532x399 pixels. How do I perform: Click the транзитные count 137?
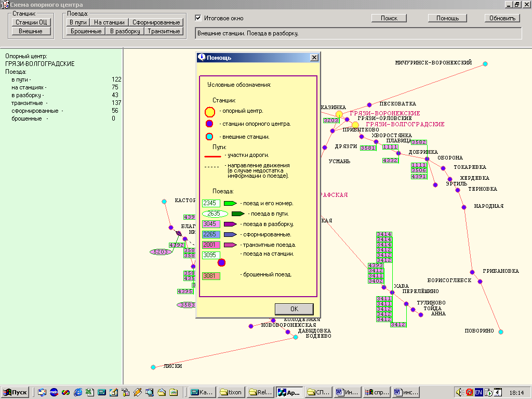[x=116, y=103]
